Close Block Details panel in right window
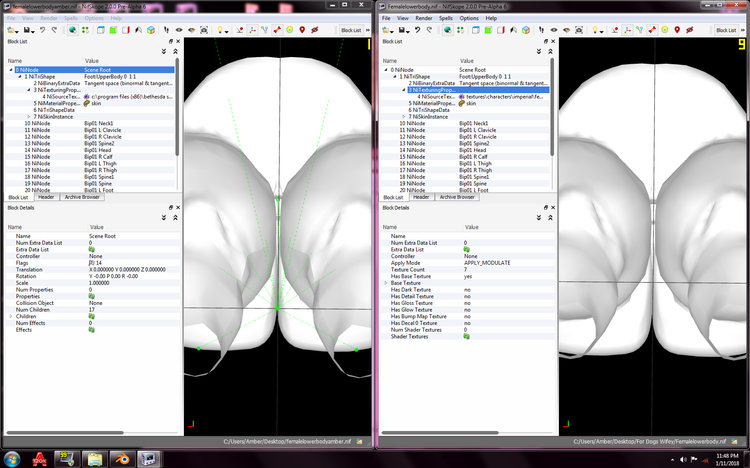 (553, 208)
